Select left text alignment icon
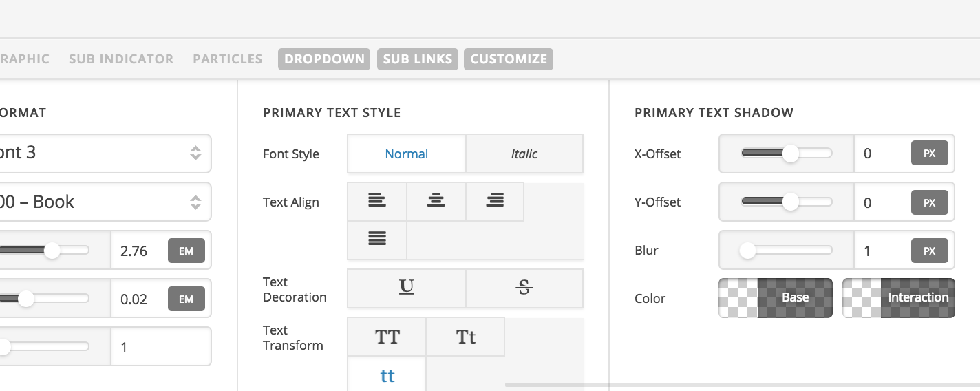Screen dimensions: 980x391 pos(377,202)
